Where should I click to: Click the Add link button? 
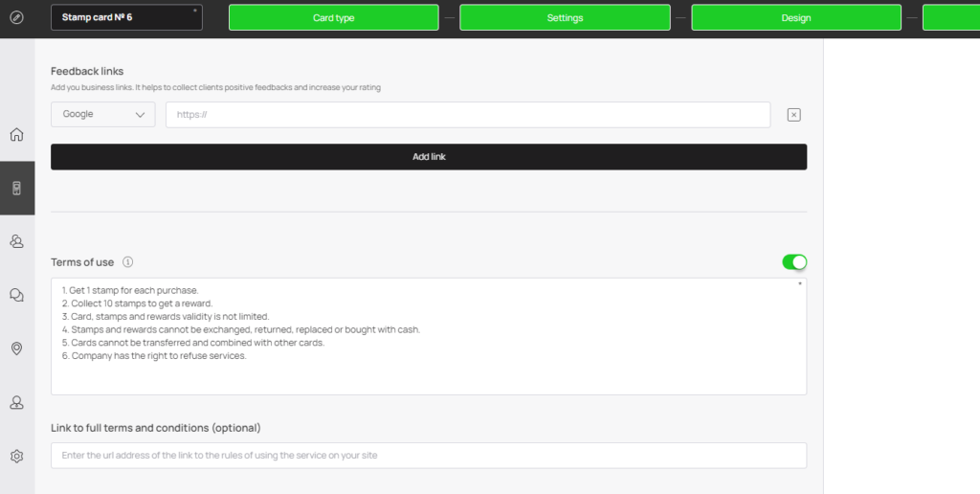click(x=429, y=157)
